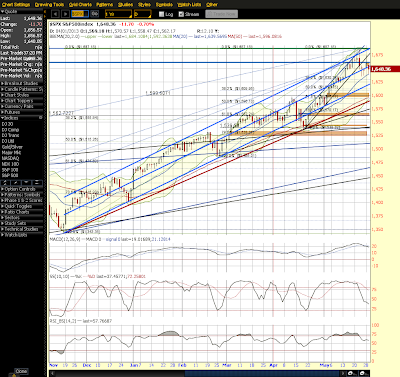400x377 pixels.
Task: Select NASDAQ in the Indices list
Action: tap(10, 158)
